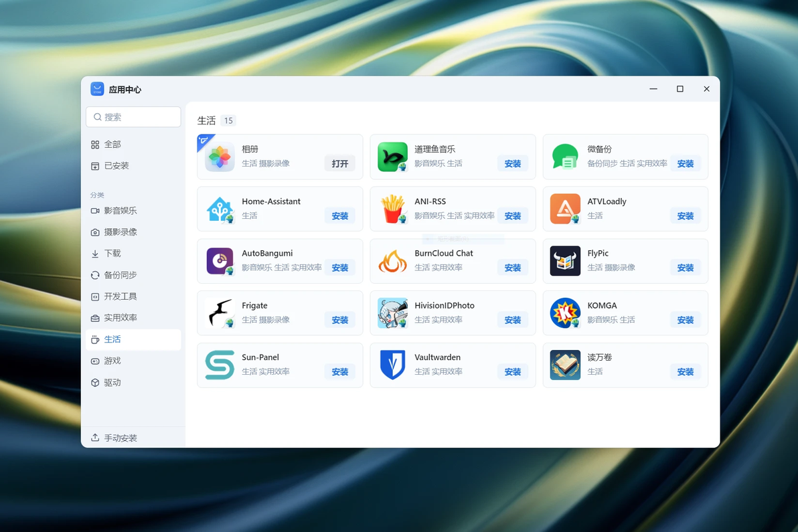Click the 道理鱼音乐 green app icon
This screenshot has width=798, height=532.
click(x=392, y=157)
